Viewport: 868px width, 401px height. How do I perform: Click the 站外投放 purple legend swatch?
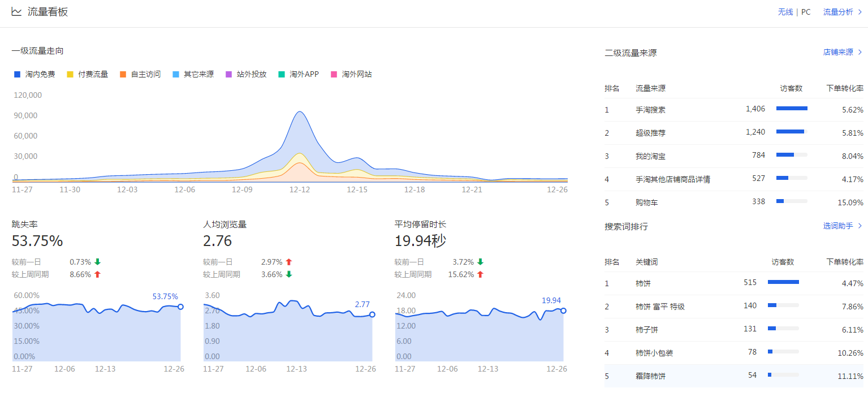[x=229, y=74]
